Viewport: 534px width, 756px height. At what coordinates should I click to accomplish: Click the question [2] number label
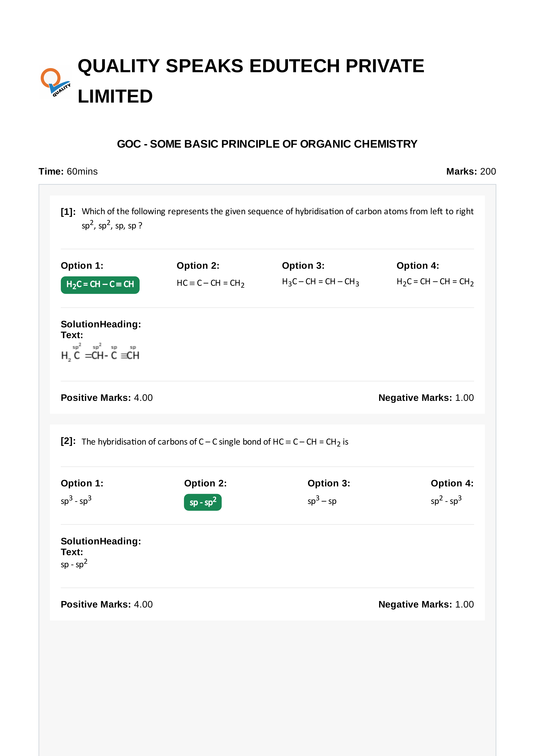68,441
